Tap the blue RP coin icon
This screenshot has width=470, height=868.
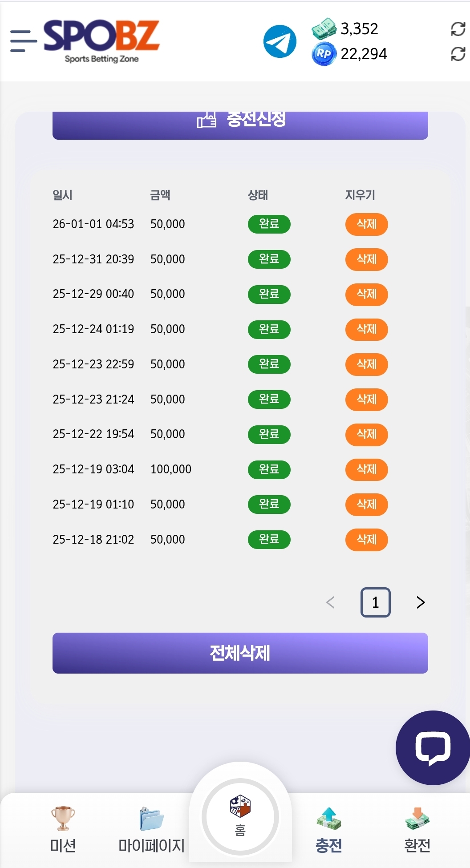point(324,54)
